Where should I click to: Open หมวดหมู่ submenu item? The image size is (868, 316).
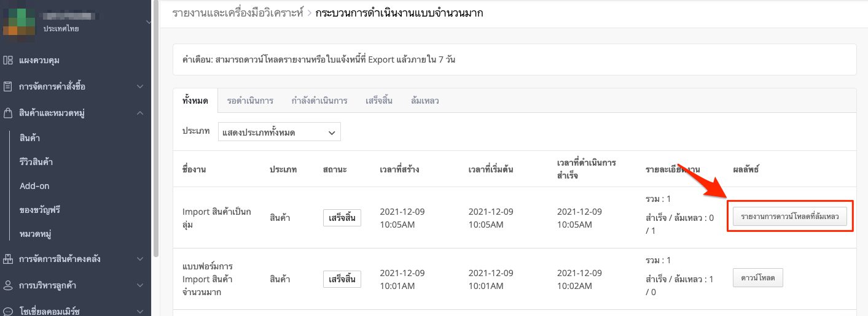point(35,234)
